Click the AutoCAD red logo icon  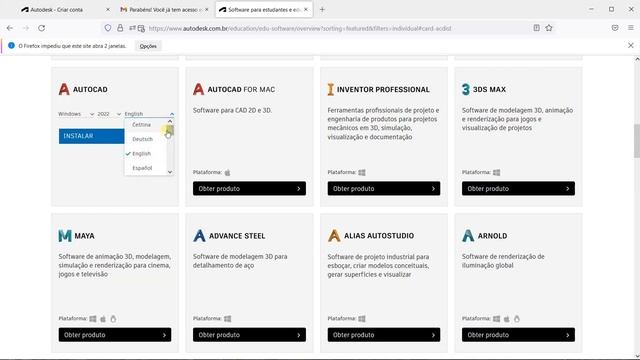point(64,89)
